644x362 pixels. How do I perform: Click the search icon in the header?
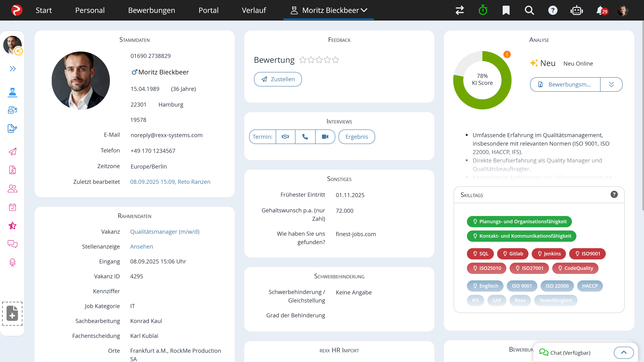529,10
